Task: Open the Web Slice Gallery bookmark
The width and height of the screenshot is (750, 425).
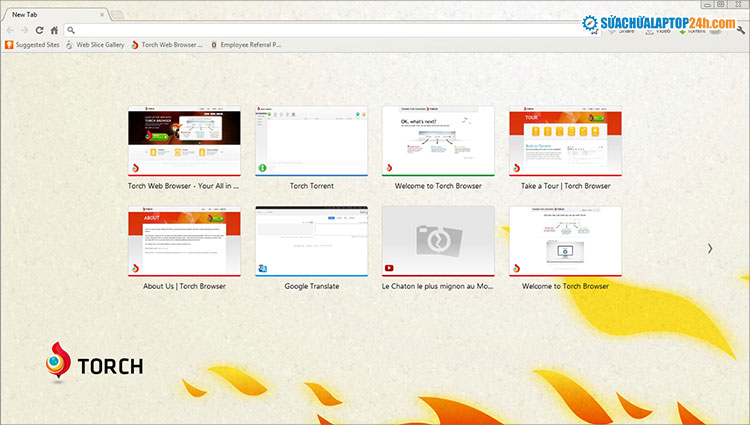Action: [x=95, y=44]
